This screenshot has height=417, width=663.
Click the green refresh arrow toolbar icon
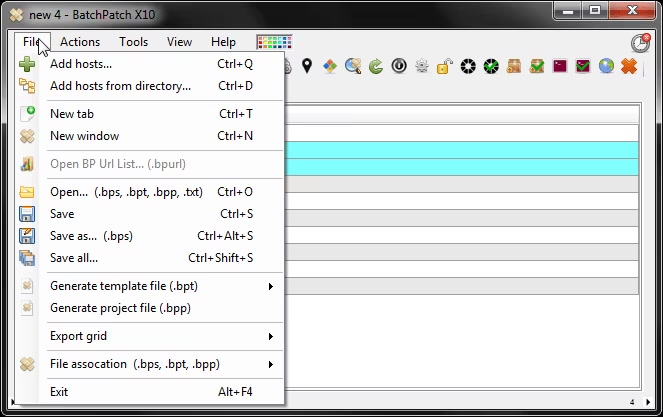(376, 66)
